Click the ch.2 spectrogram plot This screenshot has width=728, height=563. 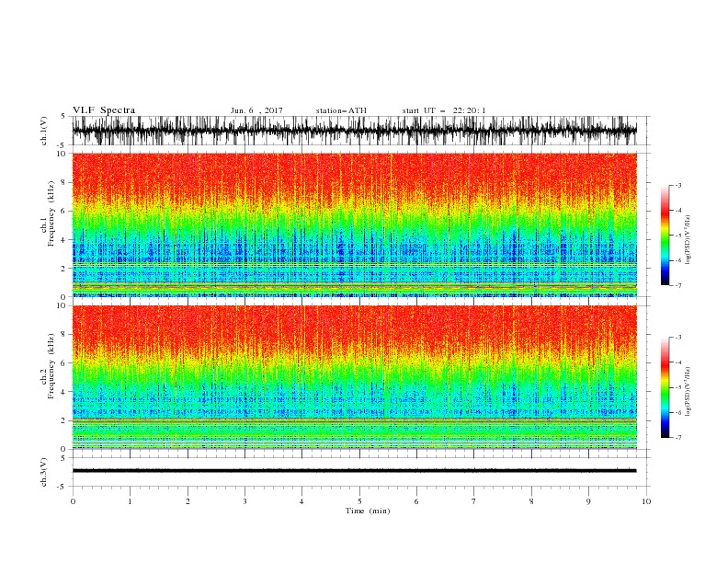click(x=355, y=377)
